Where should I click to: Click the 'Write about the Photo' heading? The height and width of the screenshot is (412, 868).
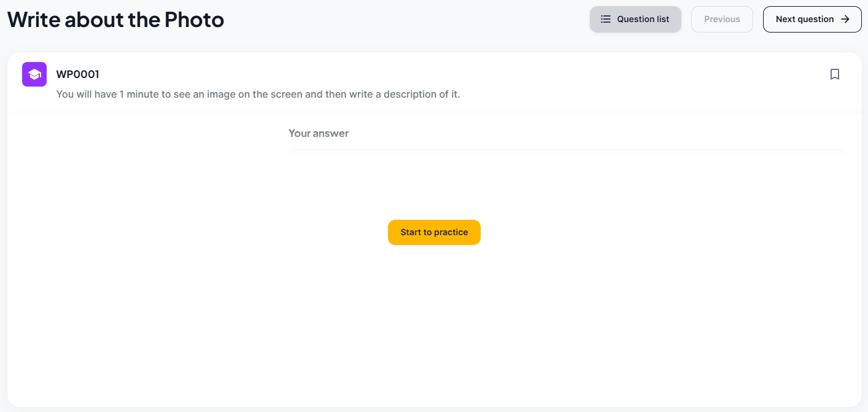click(115, 20)
